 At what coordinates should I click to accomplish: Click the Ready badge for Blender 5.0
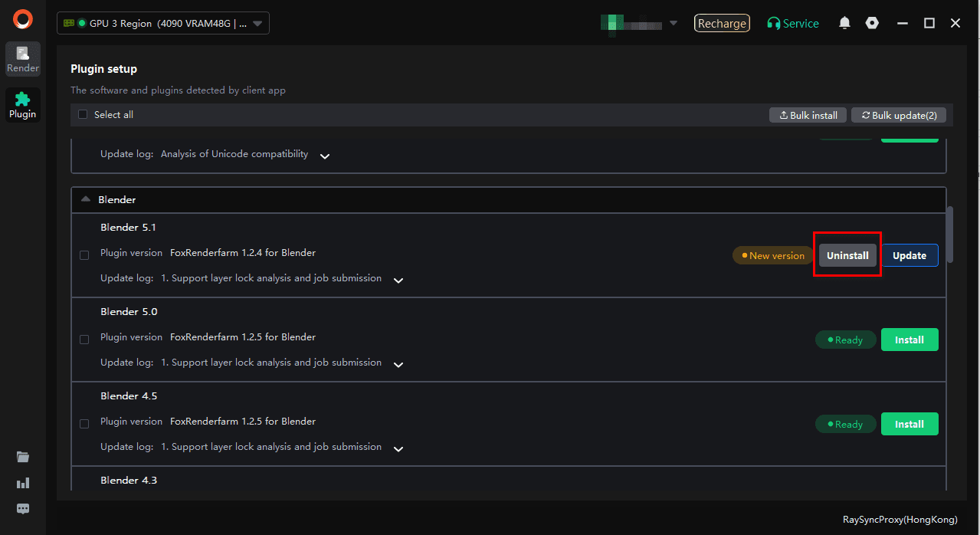845,340
